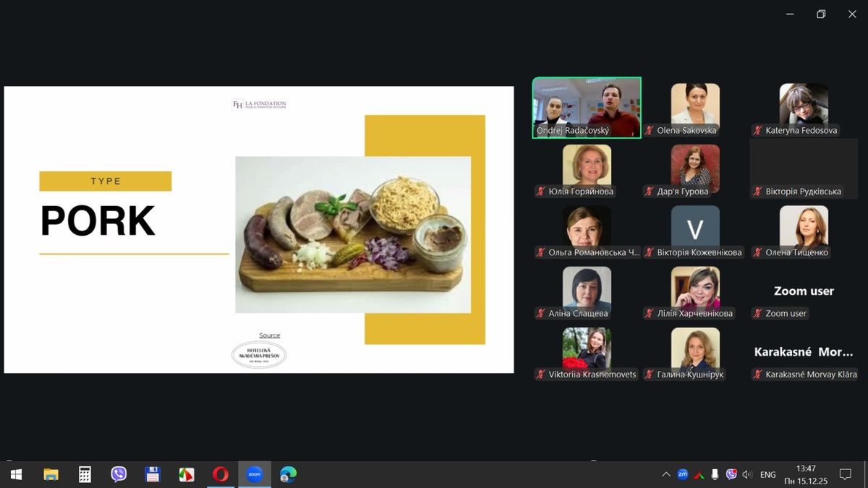This screenshot has width=868, height=488.
Task: Click the floppy disk taskbar icon
Action: click(153, 474)
